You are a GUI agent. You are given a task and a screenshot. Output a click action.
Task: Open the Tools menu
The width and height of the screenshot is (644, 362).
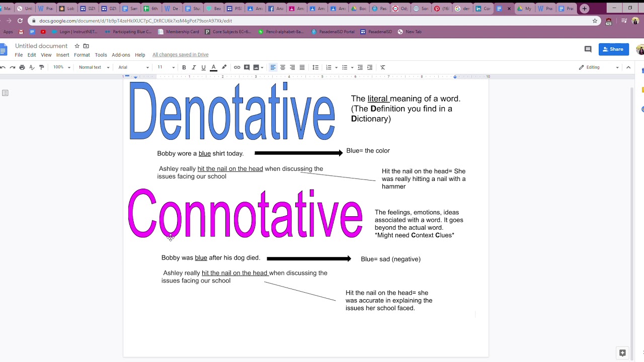(101, 55)
